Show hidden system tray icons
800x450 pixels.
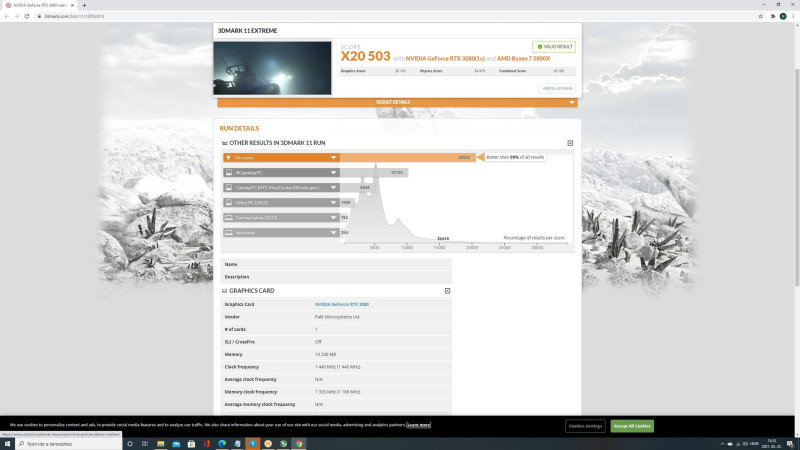(722, 444)
